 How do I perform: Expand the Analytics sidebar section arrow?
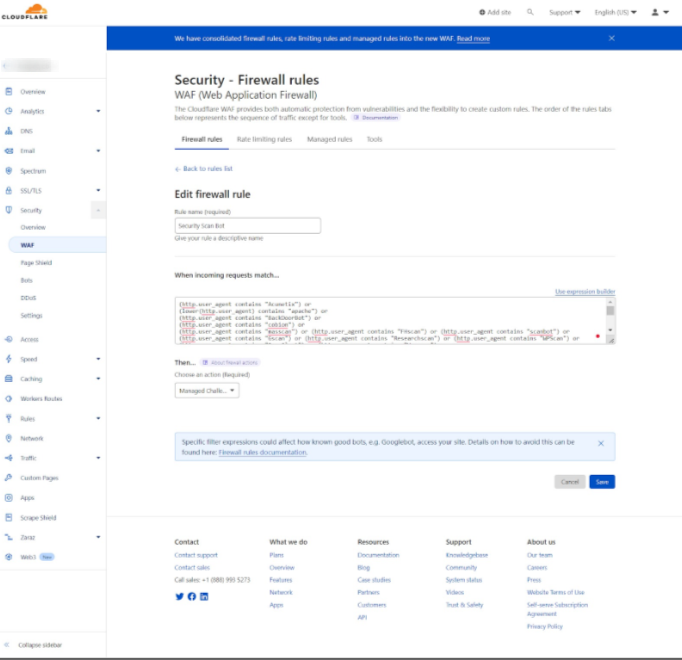click(98, 111)
